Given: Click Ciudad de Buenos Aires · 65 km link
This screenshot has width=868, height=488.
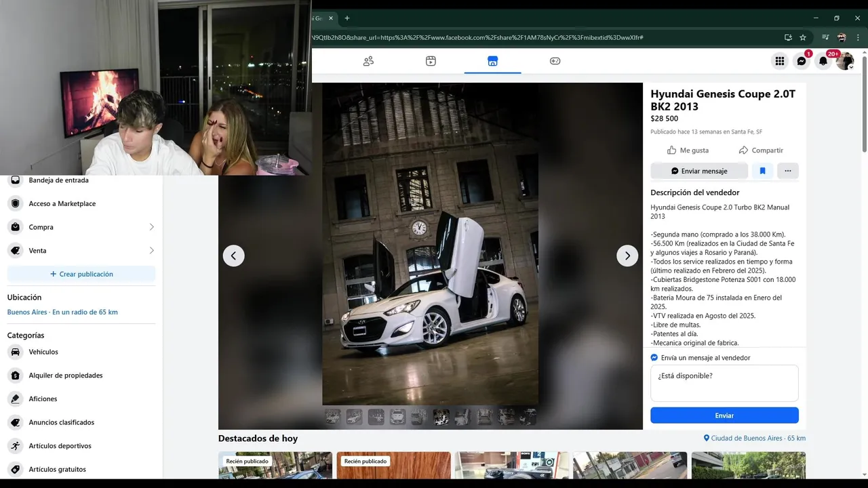Looking at the screenshot, I should click(754, 439).
